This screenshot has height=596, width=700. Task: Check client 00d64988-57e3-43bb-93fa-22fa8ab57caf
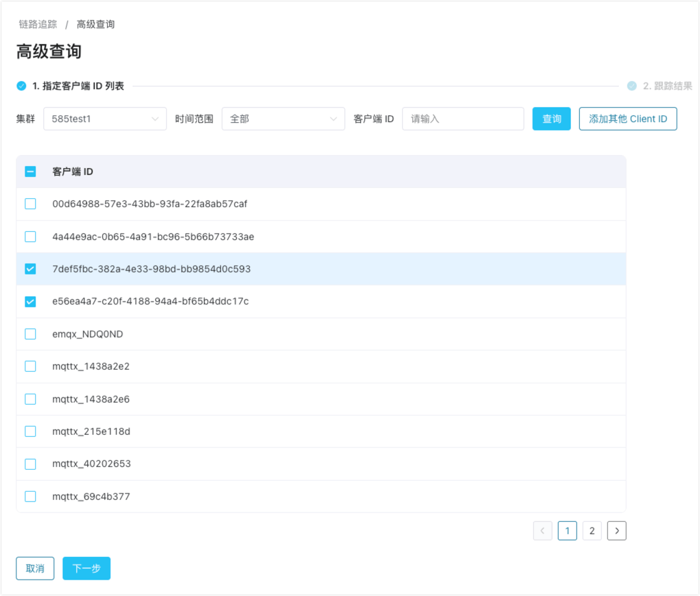[x=30, y=204]
